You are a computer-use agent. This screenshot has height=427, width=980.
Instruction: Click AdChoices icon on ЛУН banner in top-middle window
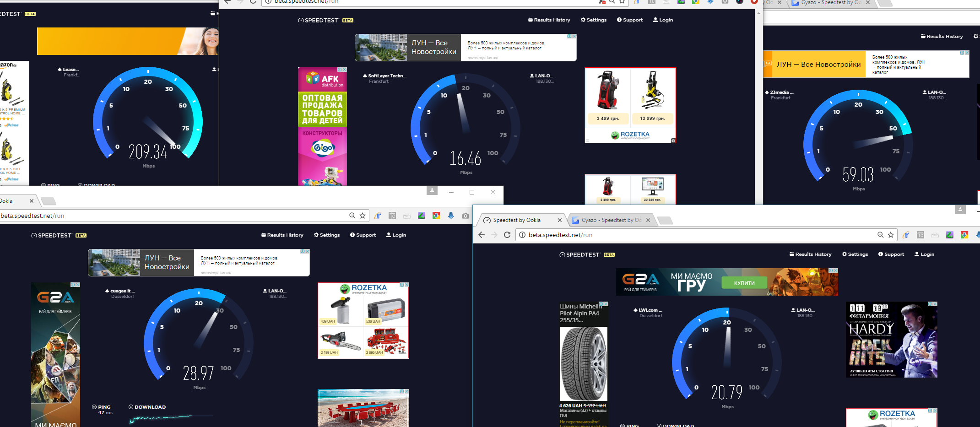coord(570,36)
